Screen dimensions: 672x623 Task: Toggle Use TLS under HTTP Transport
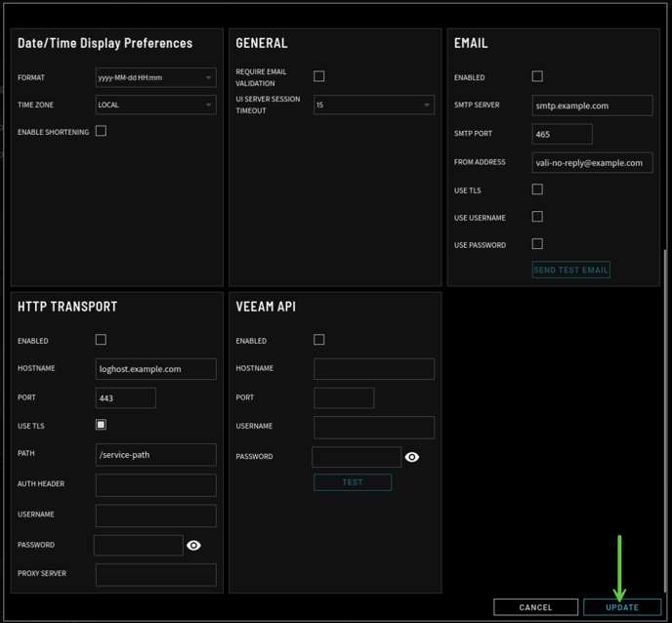pos(102,425)
